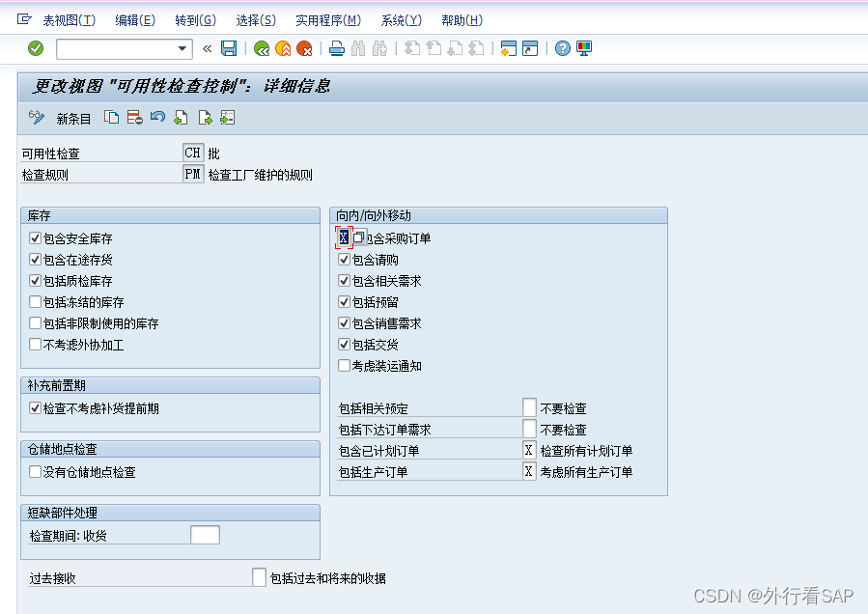Click the Find Next binoculars icon

(x=379, y=48)
